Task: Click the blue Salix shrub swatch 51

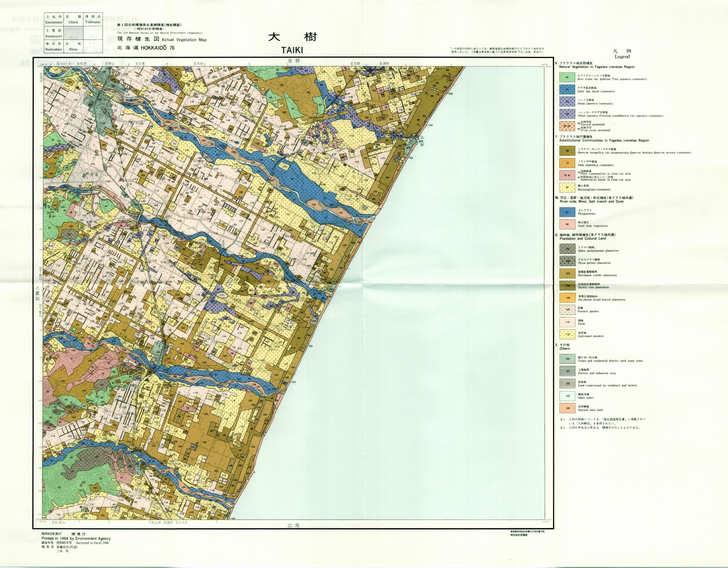Action: 567,90
